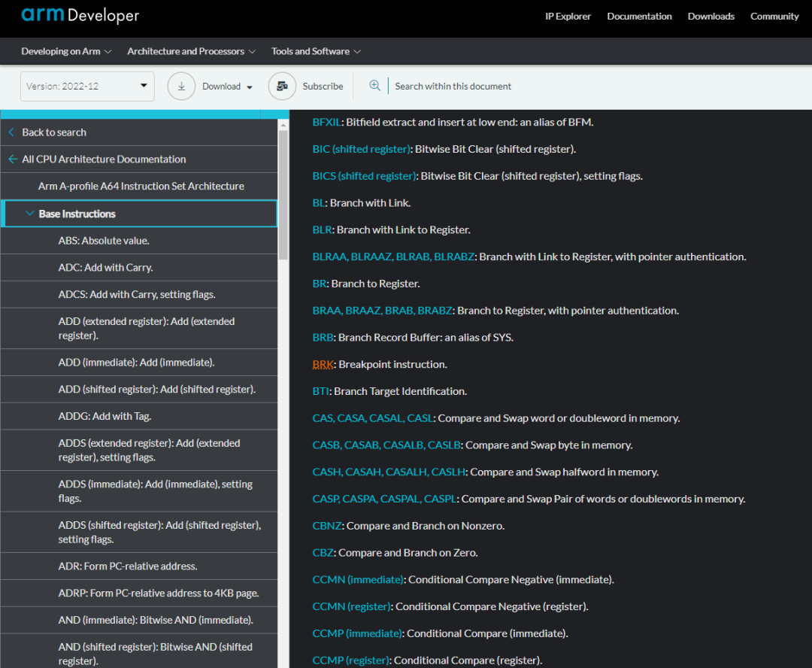This screenshot has height=668, width=812.
Task: Click the magnifier search icon
Action: [374, 86]
